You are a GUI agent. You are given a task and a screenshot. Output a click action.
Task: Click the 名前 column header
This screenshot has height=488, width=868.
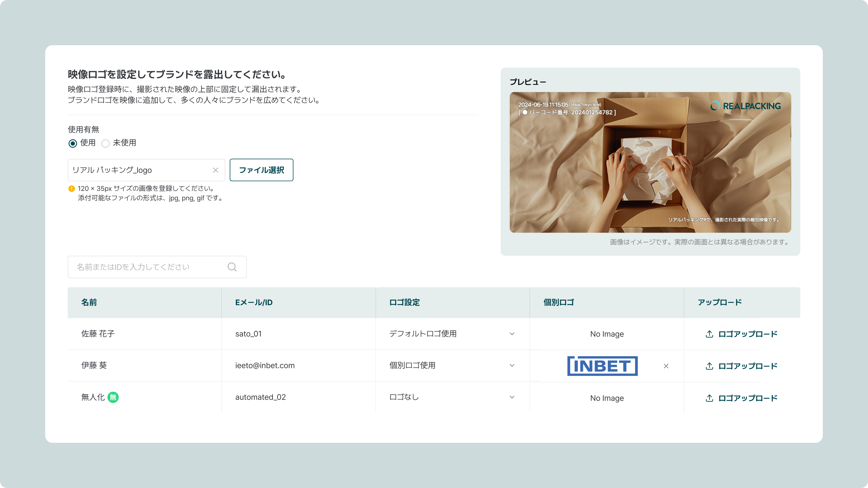click(89, 303)
